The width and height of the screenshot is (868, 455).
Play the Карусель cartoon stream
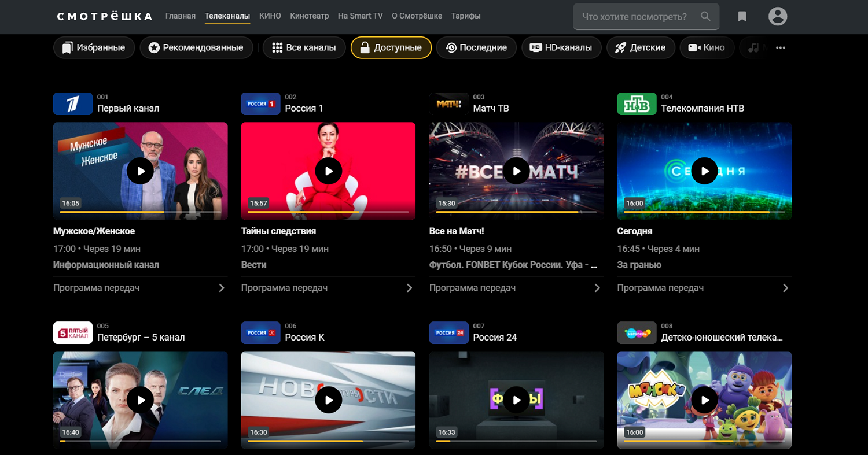(x=704, y=400)
